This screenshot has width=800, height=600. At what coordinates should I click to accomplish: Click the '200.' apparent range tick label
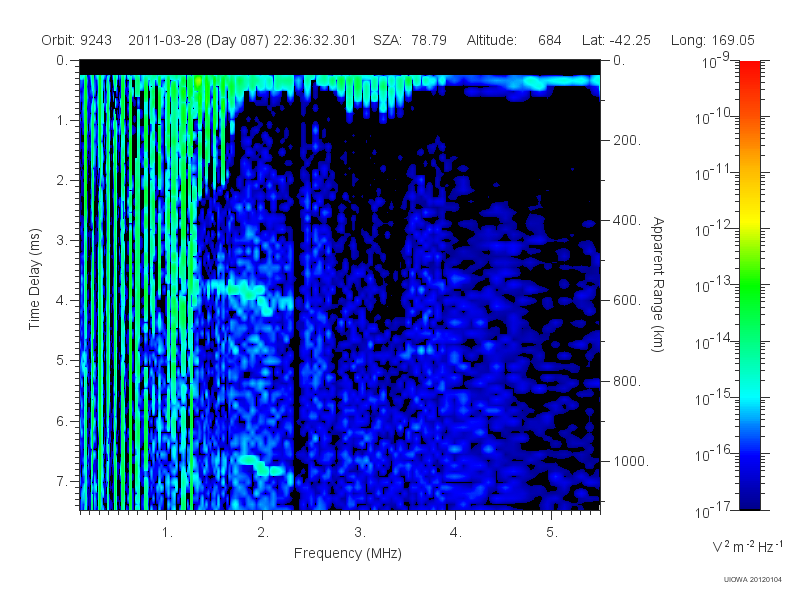coord(627,140)
